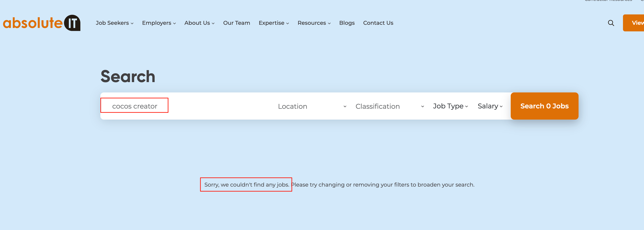644x230 pixels.
Task: Click the magnifying glass search icon
Action: pos(611,23)
